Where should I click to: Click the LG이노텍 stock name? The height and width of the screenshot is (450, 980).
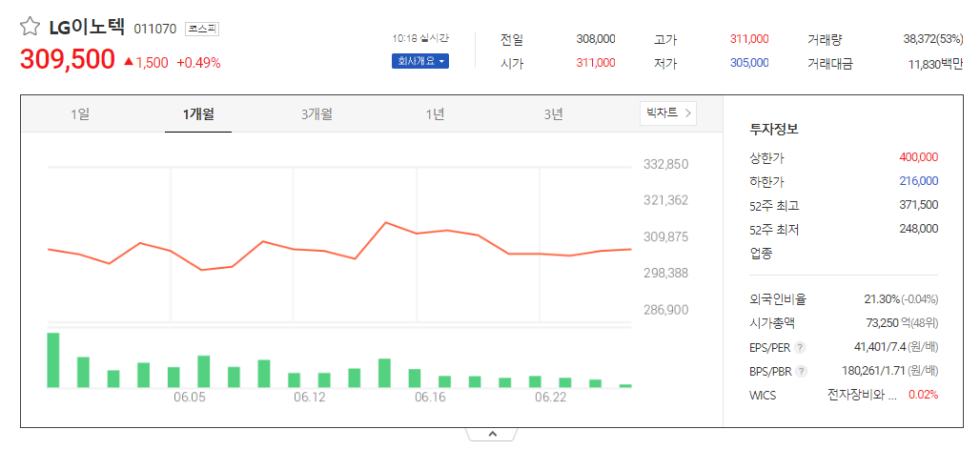(x=87, y=28)
